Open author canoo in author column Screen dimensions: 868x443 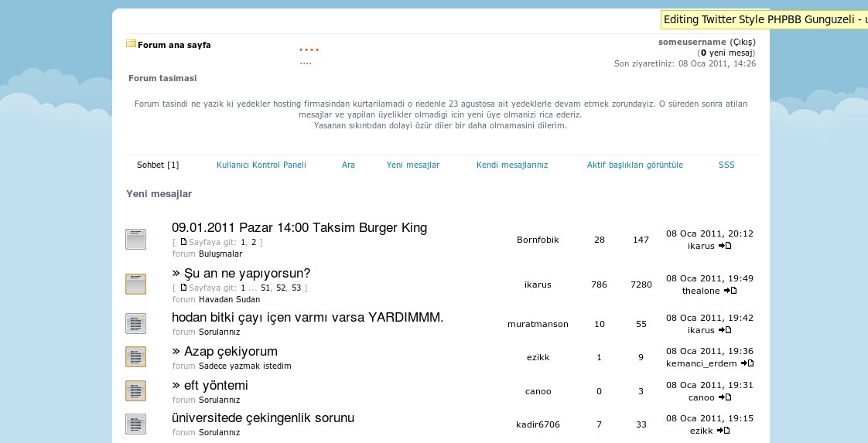538,391
